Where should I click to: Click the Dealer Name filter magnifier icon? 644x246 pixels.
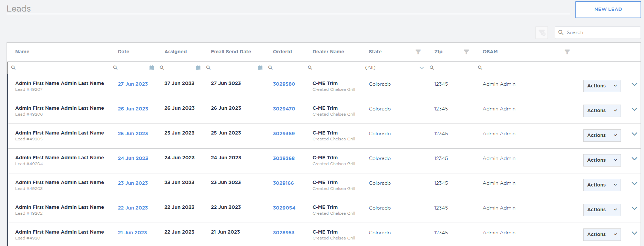[x=310, y=68]
